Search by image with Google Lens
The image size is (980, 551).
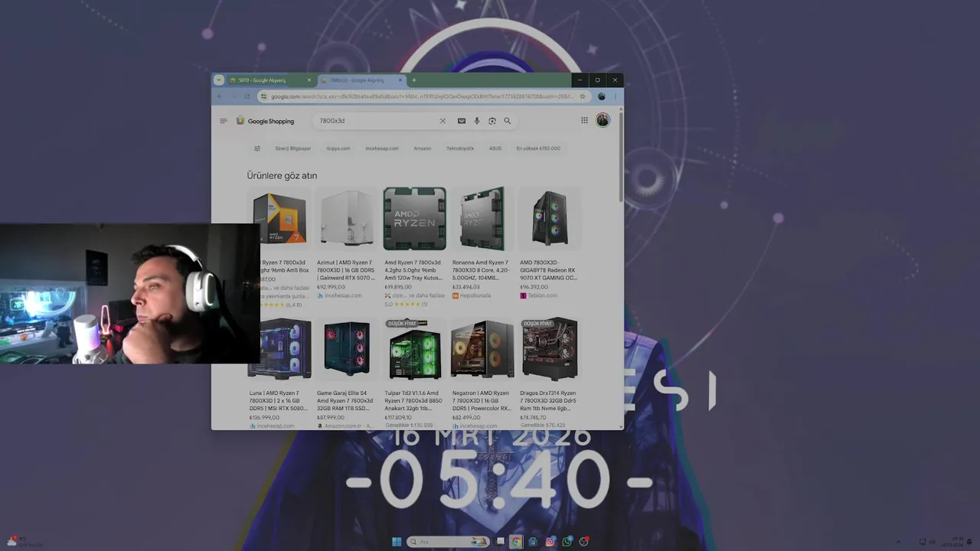click(492, 121)
